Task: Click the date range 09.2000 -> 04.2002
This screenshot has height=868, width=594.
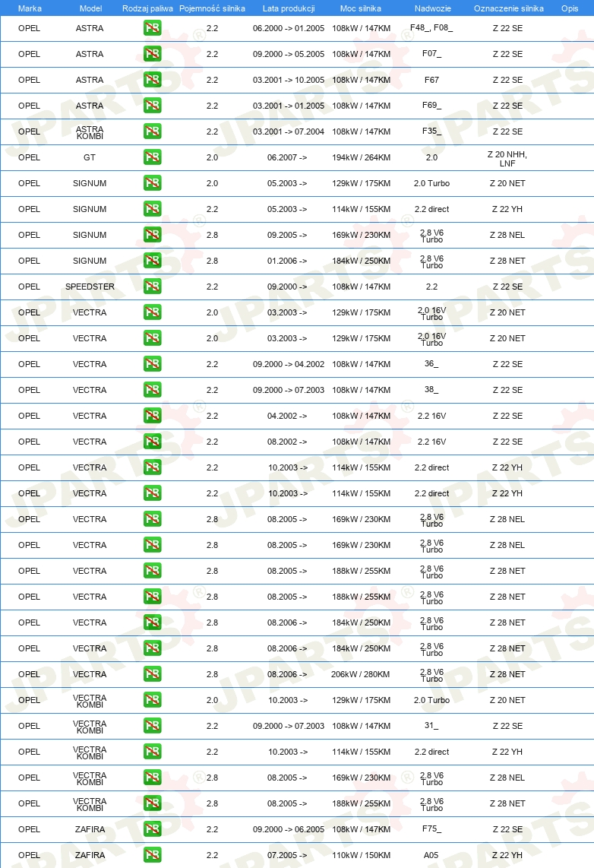Action: [289, 364]
